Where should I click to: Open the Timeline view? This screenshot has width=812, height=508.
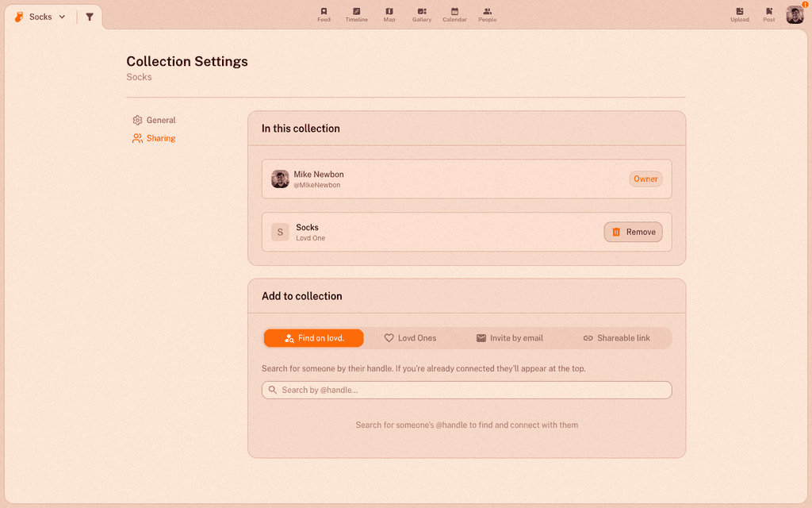coord(356,15)
